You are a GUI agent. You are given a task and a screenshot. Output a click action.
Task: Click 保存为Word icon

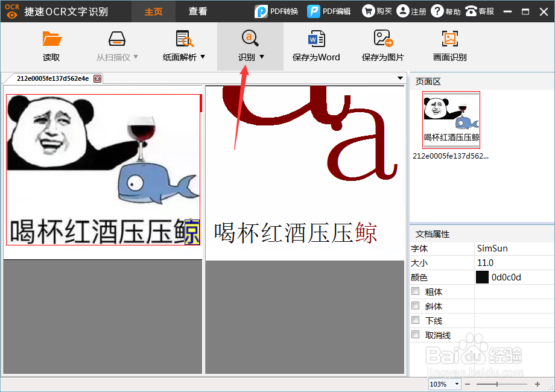317,39
